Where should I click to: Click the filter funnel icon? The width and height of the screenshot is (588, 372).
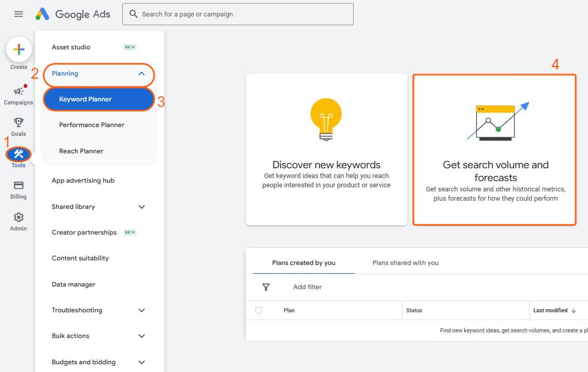coord(266,287)
